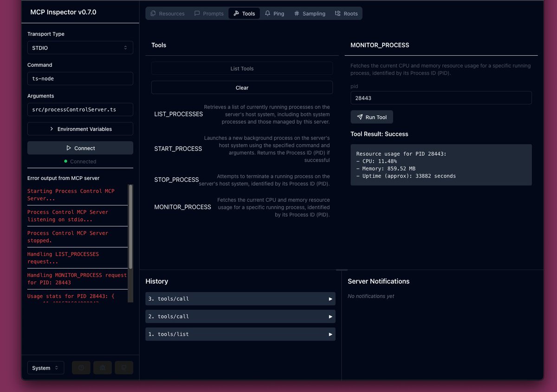
Task: Click the hammer icon on Tools tab
Action: (236, 13)
